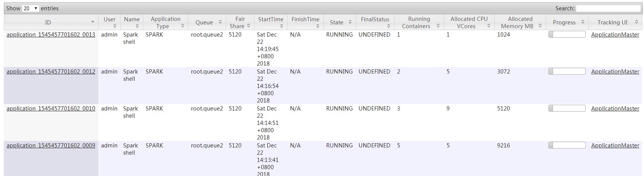Sort table by ID column
Screen dimensions: 644x176
[x=51, y=22]
